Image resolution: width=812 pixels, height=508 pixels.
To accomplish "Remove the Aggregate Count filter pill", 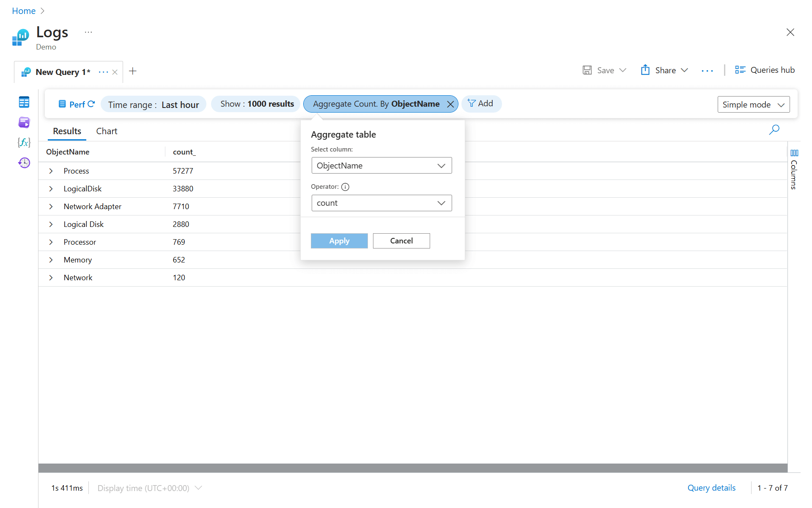I will 450,104.
